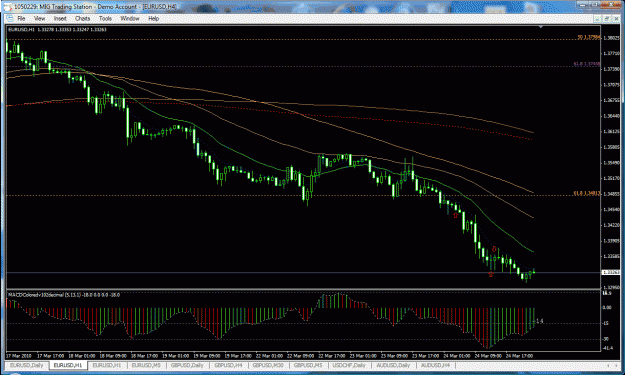
Task: Click the 1.4 value label in MACD pane
Action: (540, 321)
